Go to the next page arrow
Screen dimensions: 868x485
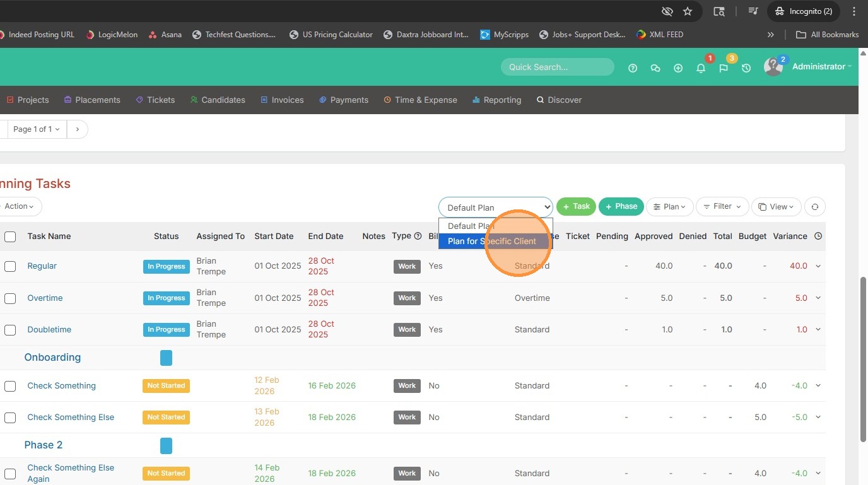tap(77, 129)
